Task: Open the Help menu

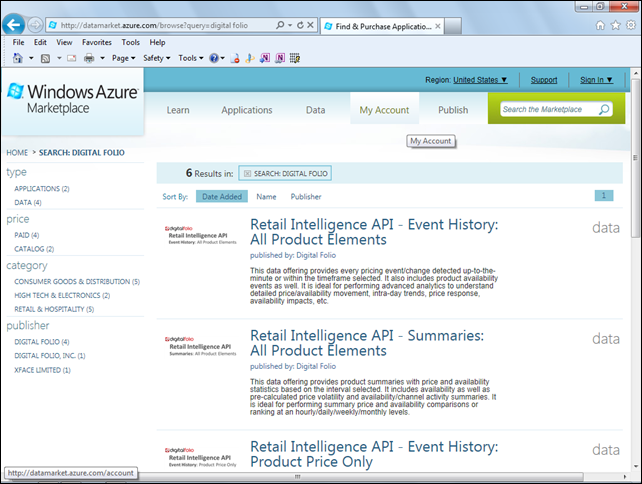Action: 157,42
